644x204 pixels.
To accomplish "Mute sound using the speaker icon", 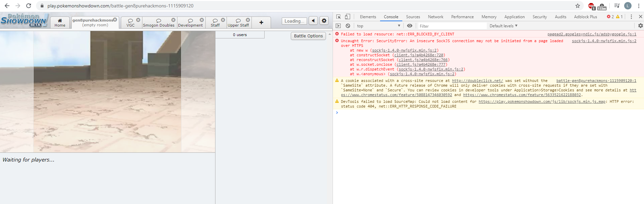I will click(x=313, y=21).
